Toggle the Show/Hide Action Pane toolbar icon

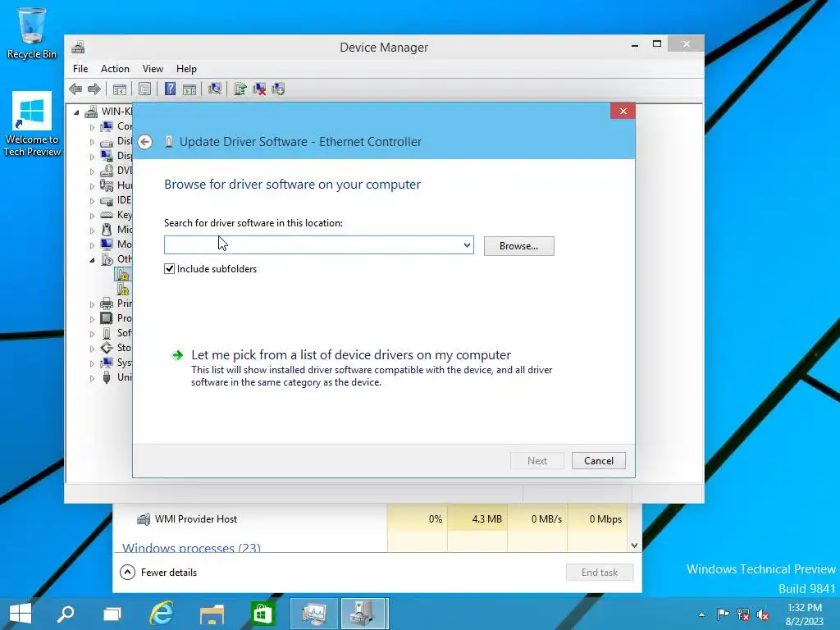[189, 89]
